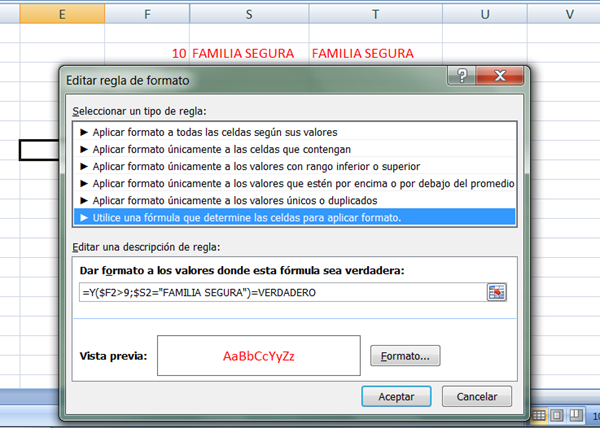600x428 pixels.
Task: Select rule 'valores con rango inferior o superior'
Action: [x=294, y=166]
